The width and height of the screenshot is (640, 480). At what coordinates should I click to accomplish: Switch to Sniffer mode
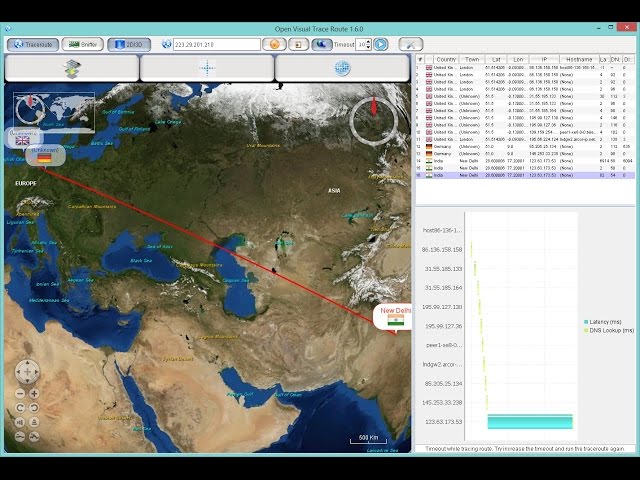(x=83, y=44)
